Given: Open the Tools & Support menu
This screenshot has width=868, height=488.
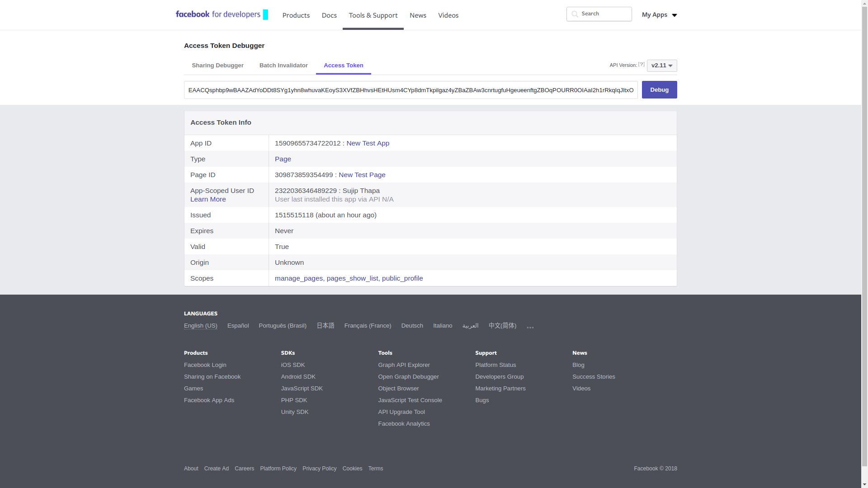Looking at the screenshot, I should coord(373,15).
